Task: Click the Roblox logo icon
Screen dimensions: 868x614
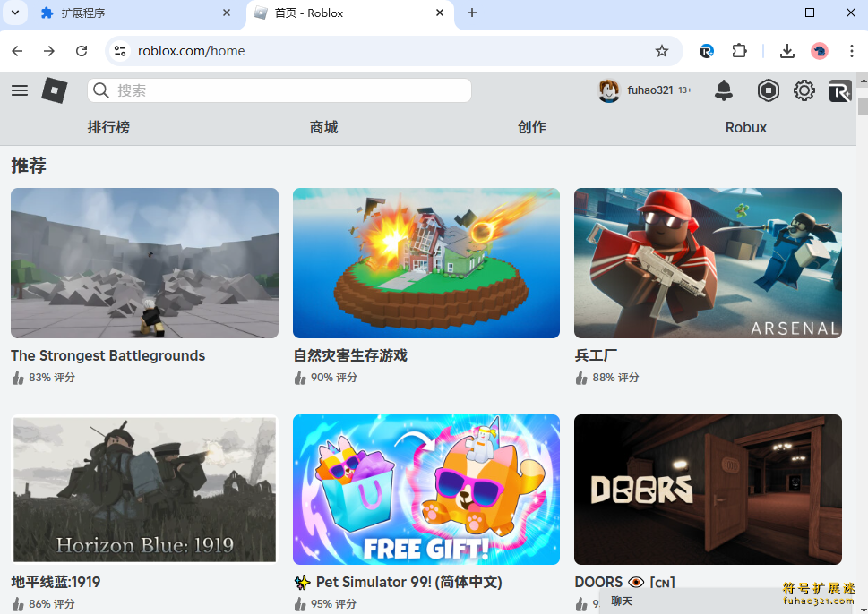Action: pos(55,90)
